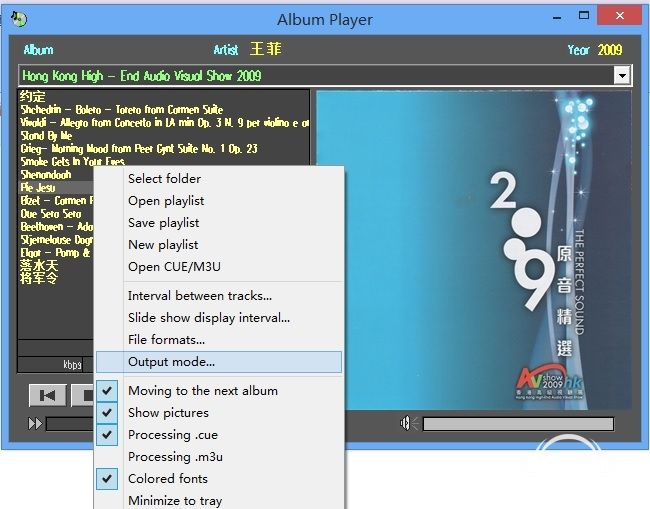Screen dimensions: 650x509
Task: Click the track seek progress bar
Action: [x=70, y=424]
